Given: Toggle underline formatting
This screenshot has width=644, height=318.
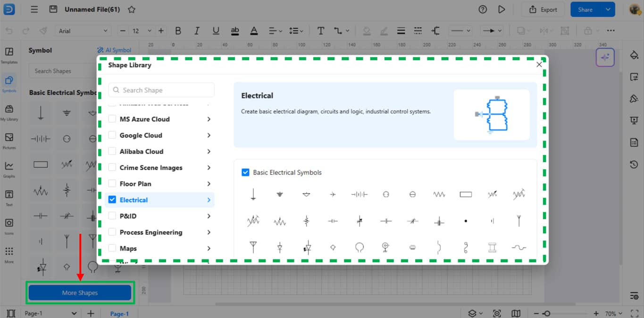Looking at the screenshot, I should click(216, 31).
